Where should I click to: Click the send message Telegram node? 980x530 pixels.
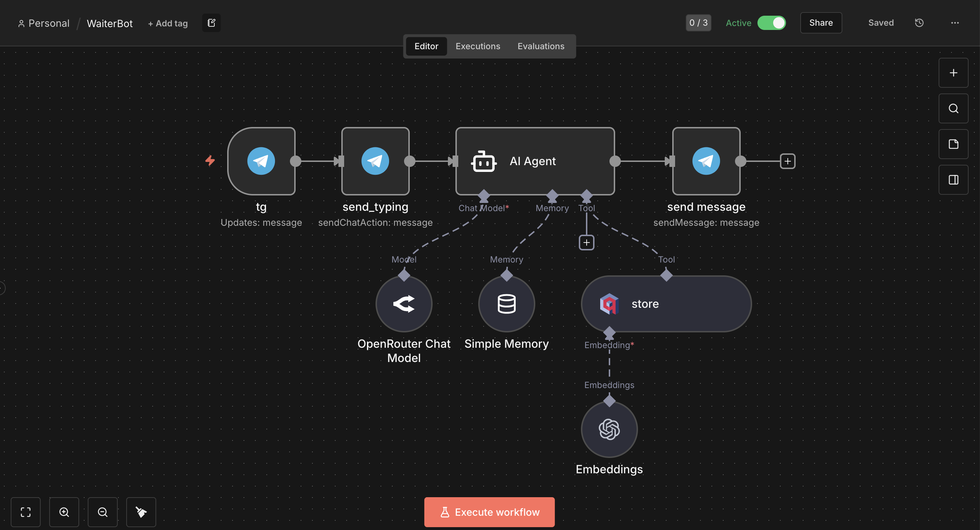[706, 161]
